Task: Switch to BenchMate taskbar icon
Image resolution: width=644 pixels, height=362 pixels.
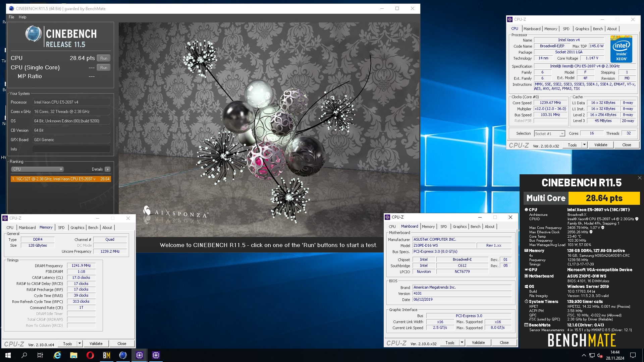Action: [107, 355]
